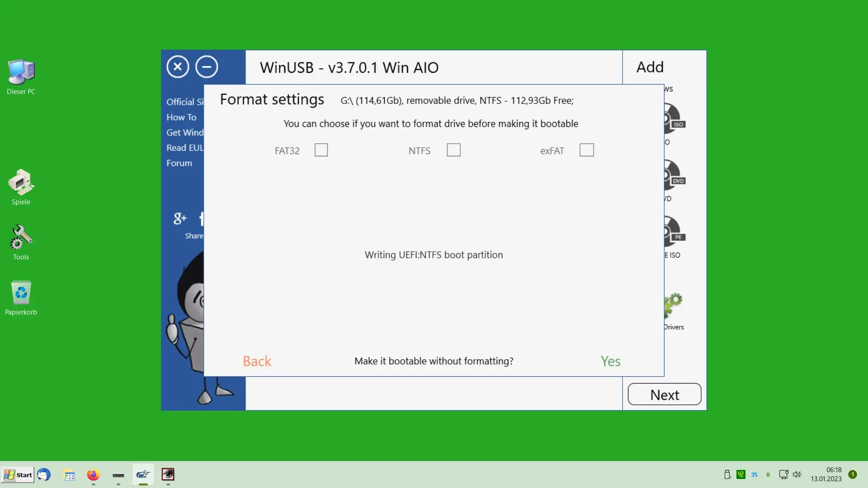Click the Next button
The image size is (868, 488).
(665, 394)
